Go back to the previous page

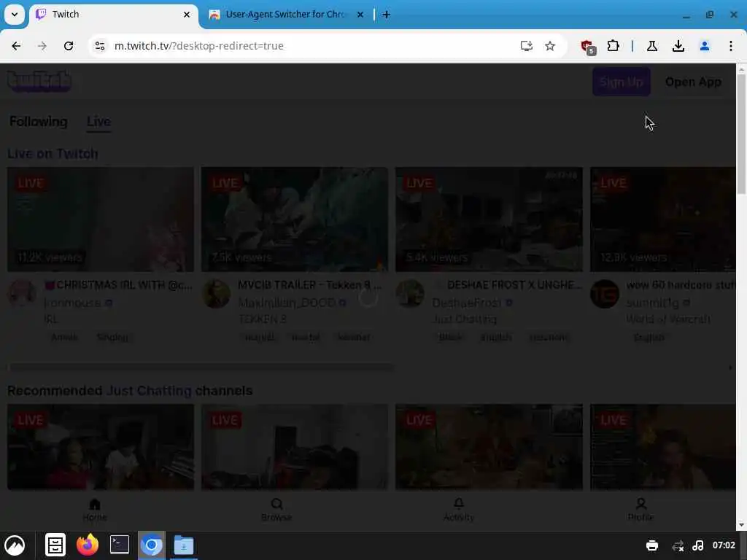pyautogui.click(x=16, y=46)
